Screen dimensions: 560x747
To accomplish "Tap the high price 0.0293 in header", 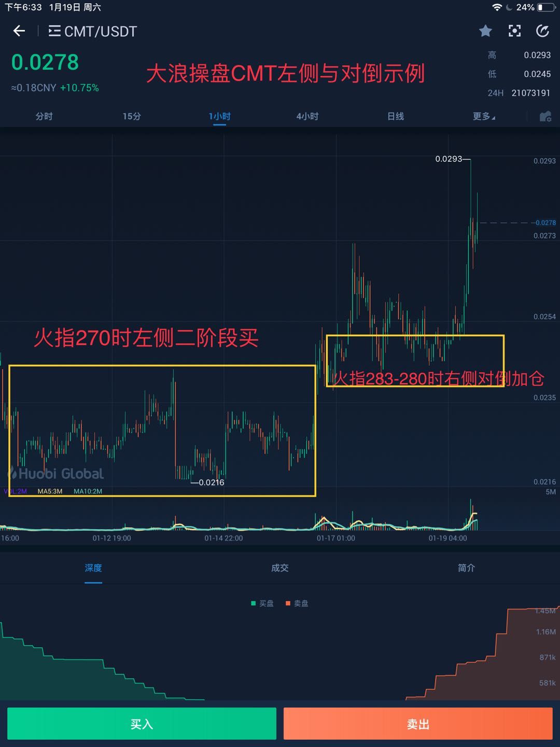I will pyautogui.click(x=537, y=55).
